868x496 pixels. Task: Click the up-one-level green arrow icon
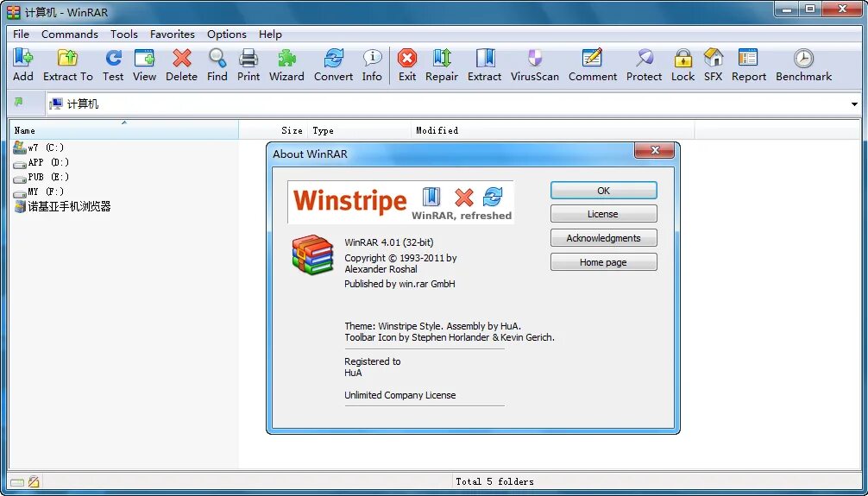18,103
